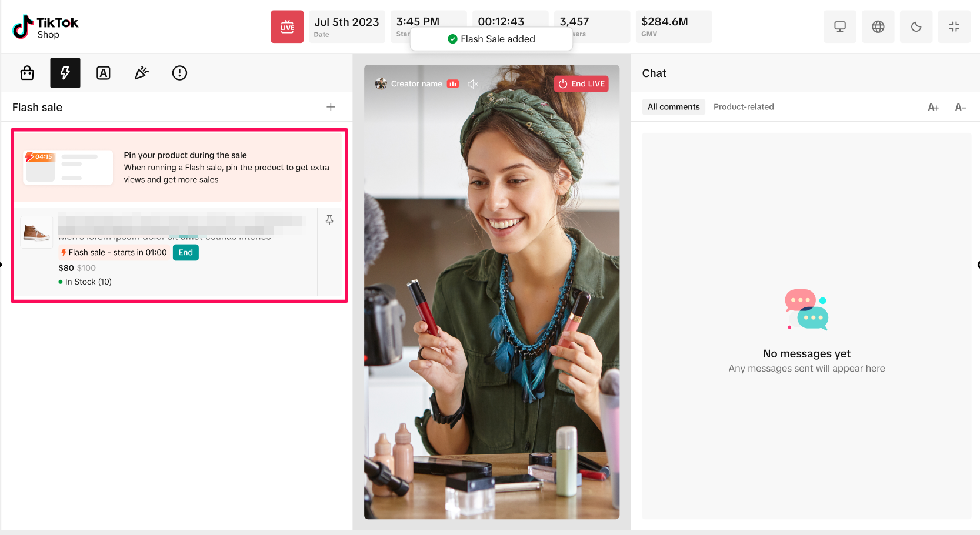Switch to the Product-related tab
The height and width of the screenshot is (535, 980).
click(x=744, y=107)
